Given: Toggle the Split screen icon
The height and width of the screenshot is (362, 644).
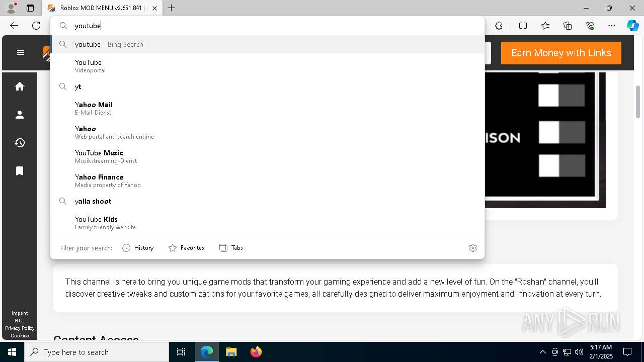Looking at the screenshot, I should pyautogui.click(x=523, y=26).
